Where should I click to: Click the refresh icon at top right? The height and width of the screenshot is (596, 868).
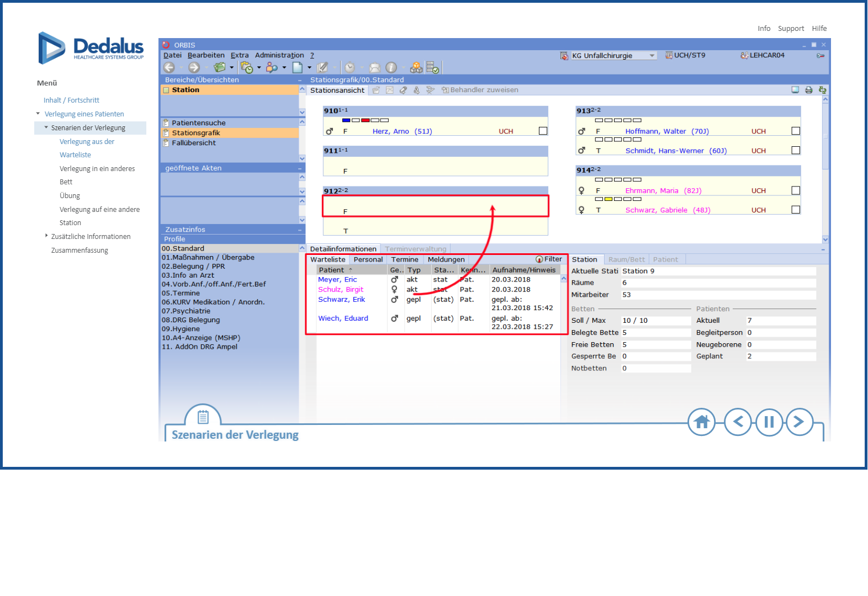point(822,90)
